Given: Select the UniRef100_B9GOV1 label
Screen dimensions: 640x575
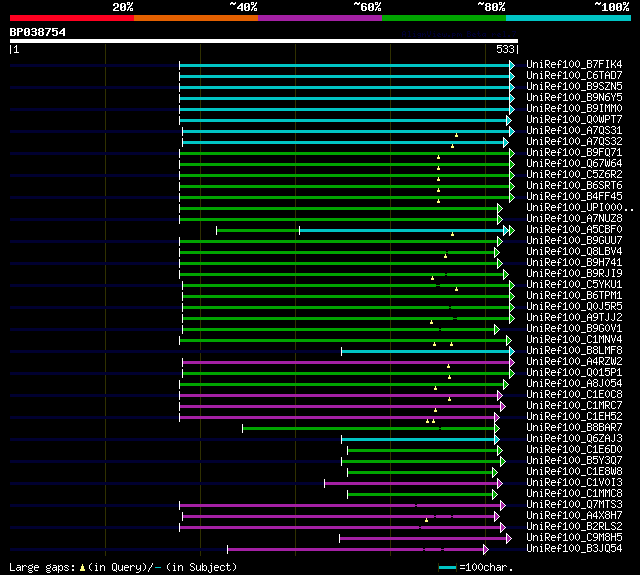Looking at the screenshot, I should [x=574, y=329].
